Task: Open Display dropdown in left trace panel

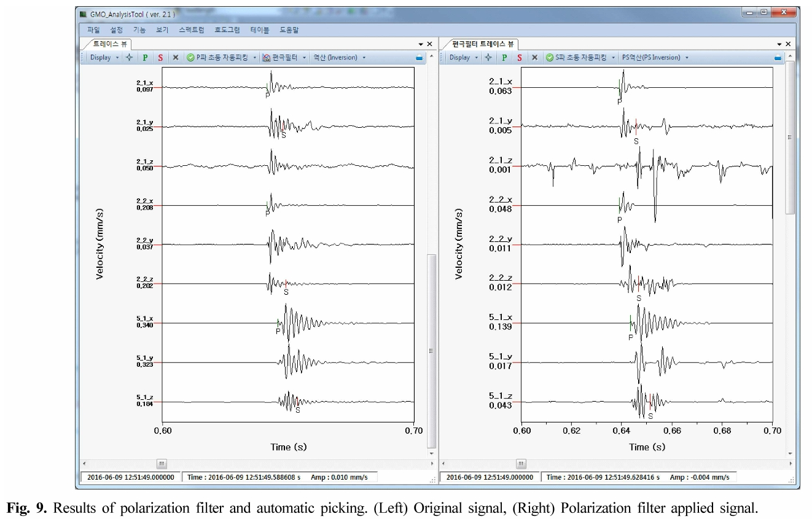Action: 104,57
